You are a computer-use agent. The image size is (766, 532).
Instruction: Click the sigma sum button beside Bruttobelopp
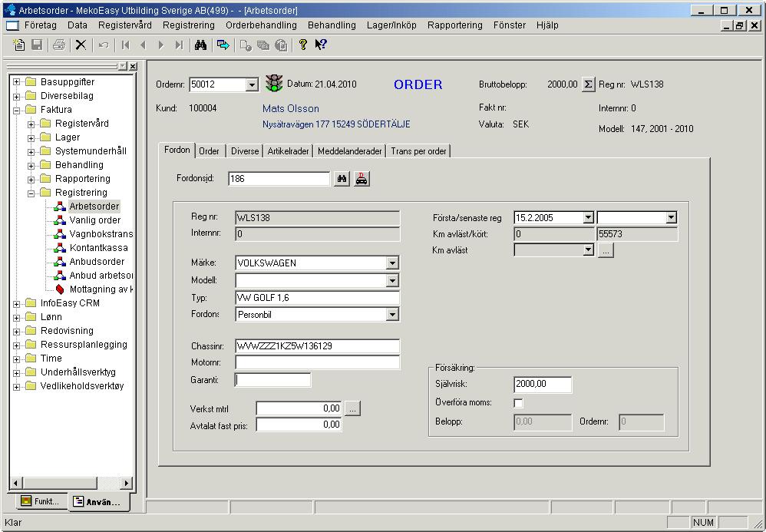(x=588, y=84)
